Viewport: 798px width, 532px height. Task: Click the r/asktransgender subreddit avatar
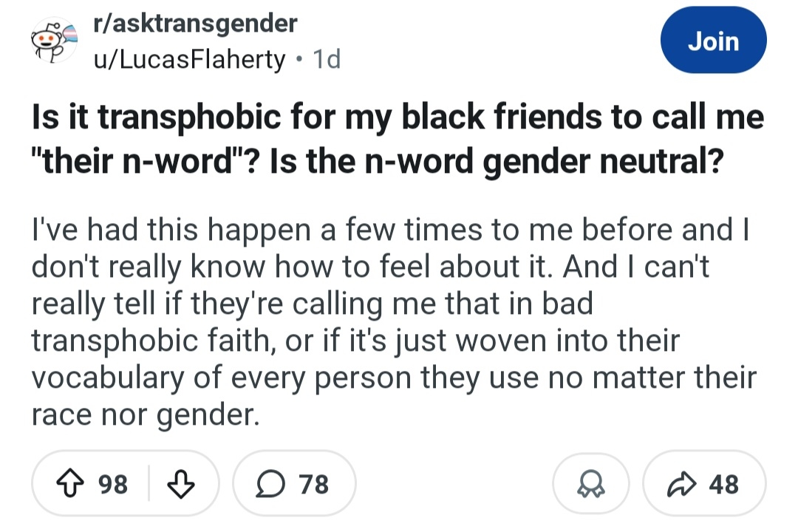(x=51, y=42)
